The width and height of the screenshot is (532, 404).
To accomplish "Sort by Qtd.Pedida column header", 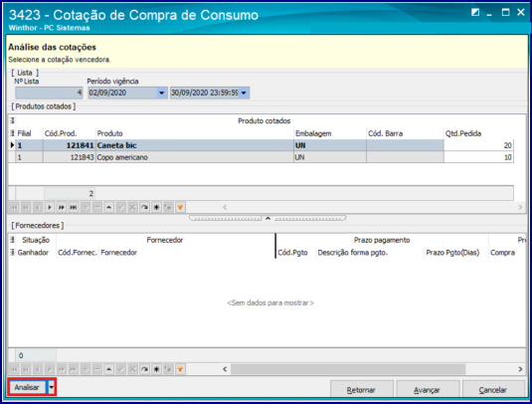I will (x=478, y=133).
